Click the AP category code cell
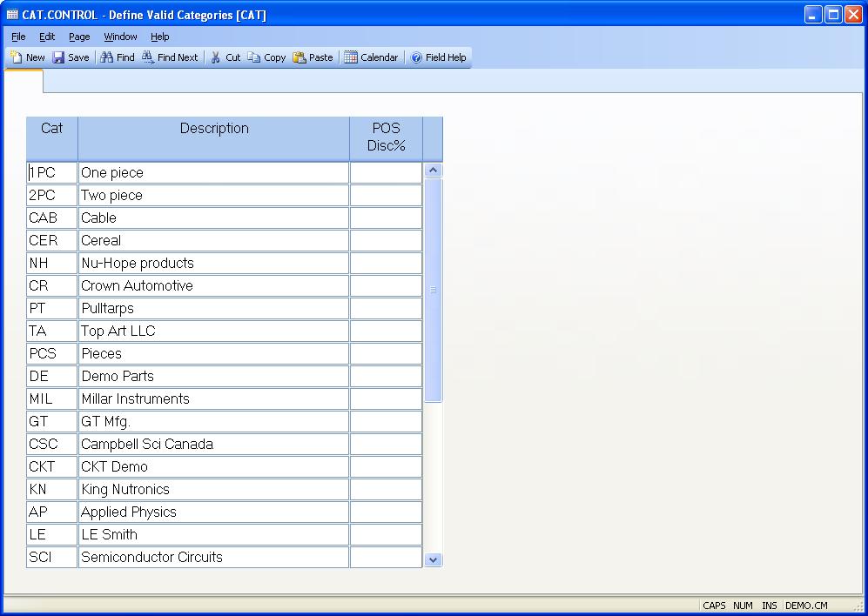 tap(52, 512)
